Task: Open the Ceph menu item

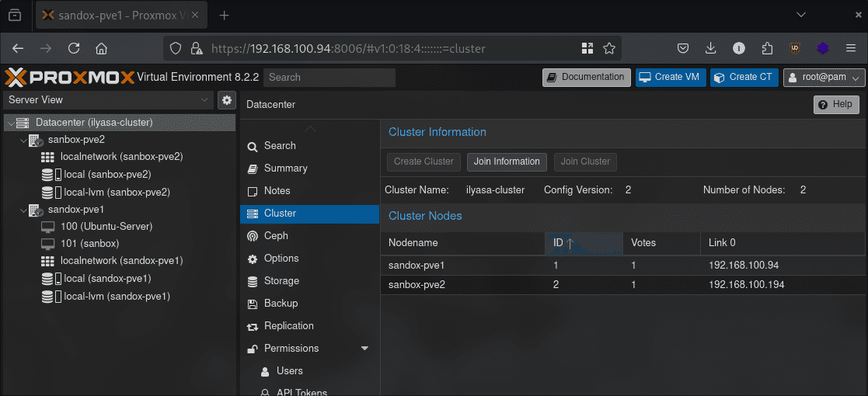Action: pyautogui.click(x=276, y=236)
